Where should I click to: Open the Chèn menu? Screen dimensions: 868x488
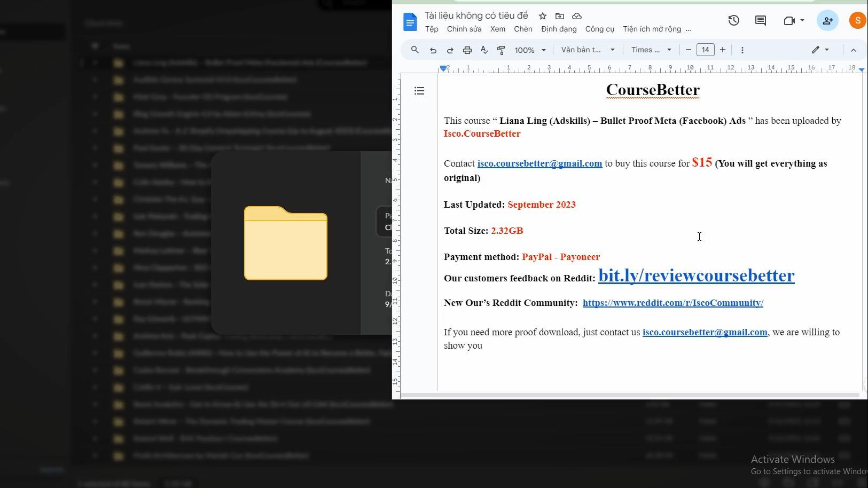523,29
